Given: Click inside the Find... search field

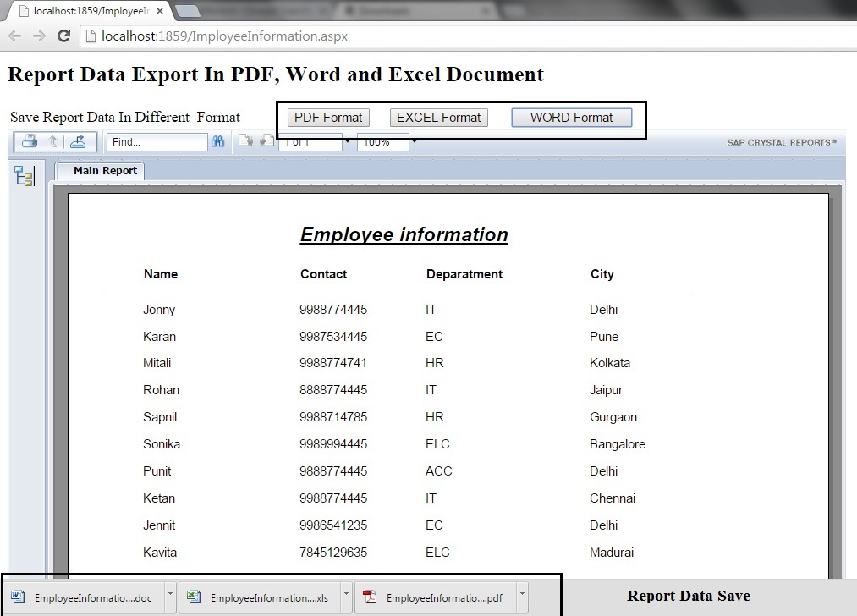Looking at the screenshot, I should (157, 141).
